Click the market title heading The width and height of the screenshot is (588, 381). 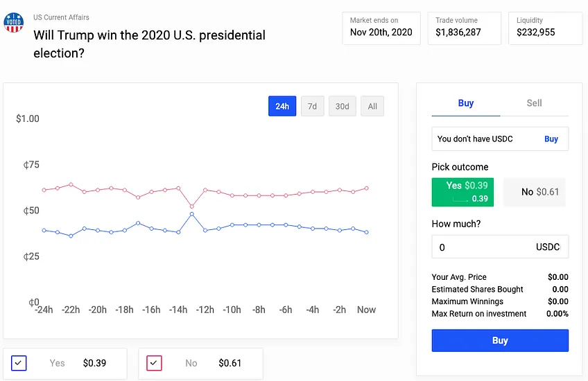(149, 44)
